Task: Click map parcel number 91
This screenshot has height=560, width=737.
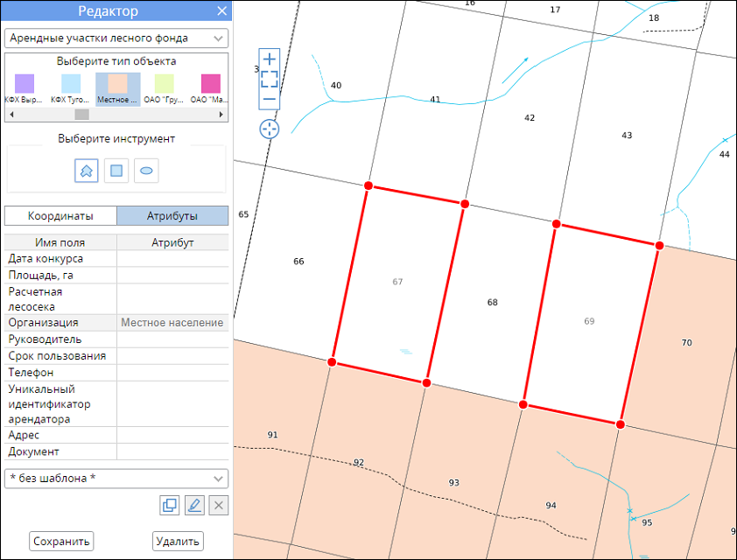Action: click(x=272, y=435)
